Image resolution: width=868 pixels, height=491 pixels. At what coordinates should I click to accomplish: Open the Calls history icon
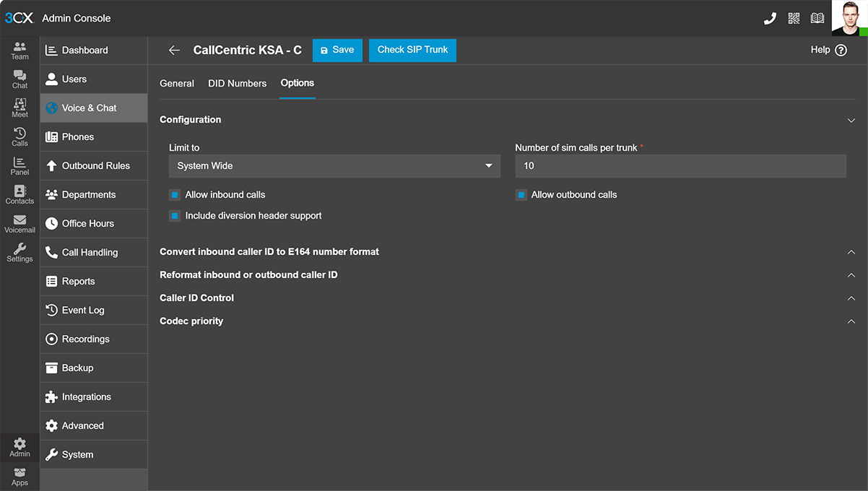(19, 137)
